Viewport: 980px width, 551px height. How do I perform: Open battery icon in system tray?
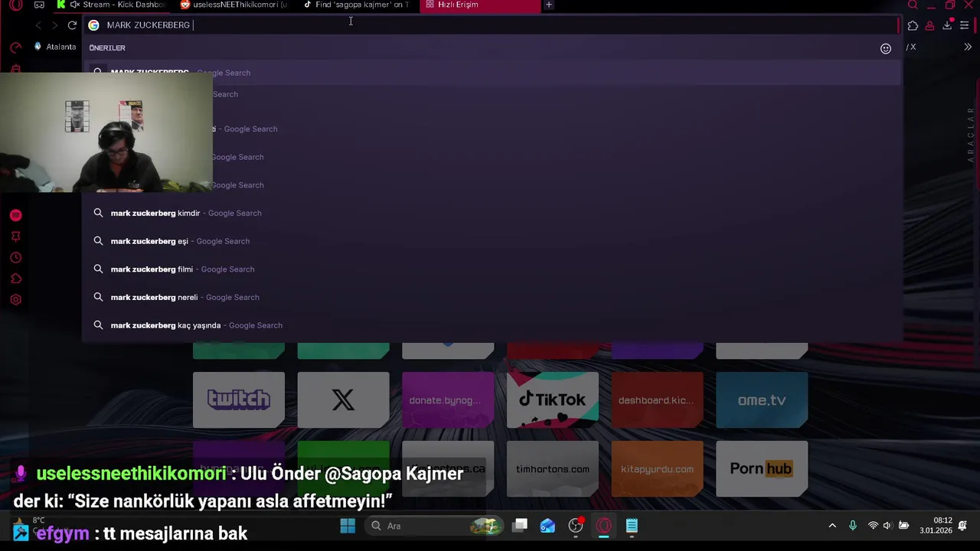click(903, 526)
